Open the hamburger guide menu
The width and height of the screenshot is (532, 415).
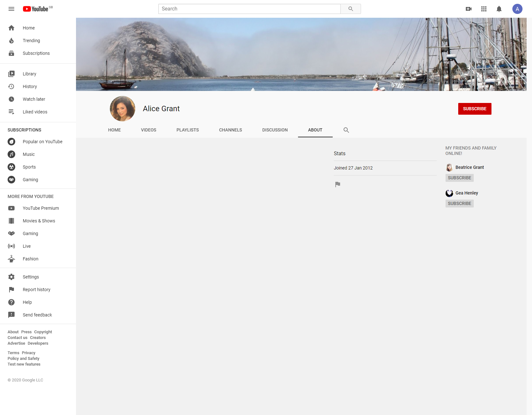11,9
